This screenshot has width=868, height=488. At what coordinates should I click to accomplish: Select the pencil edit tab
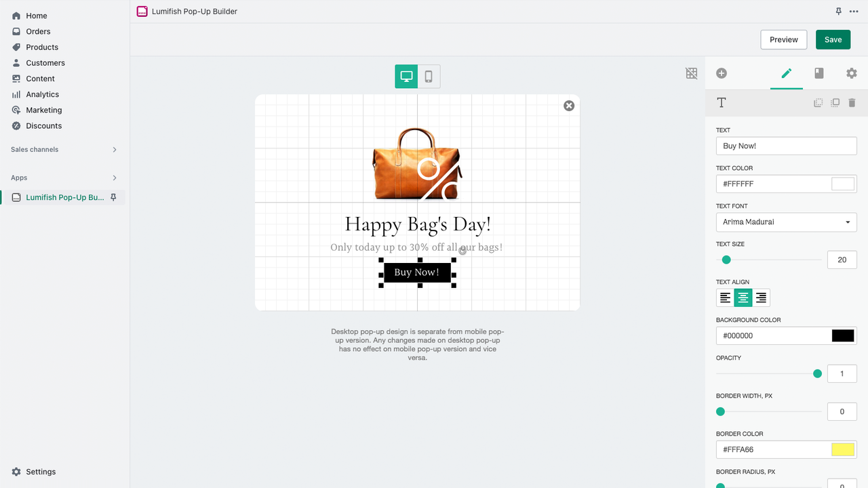pyautogui.click(x=787, y=73)
